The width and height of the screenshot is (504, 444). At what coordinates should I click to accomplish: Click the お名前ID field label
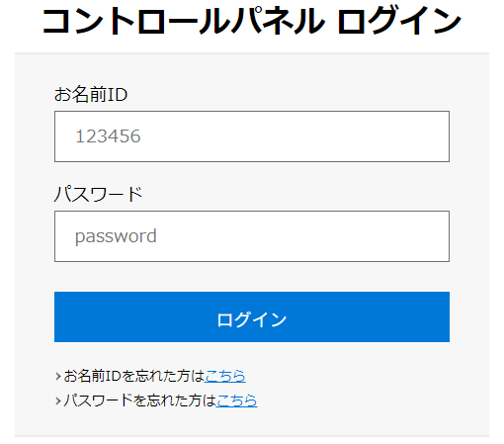[91, 94]
